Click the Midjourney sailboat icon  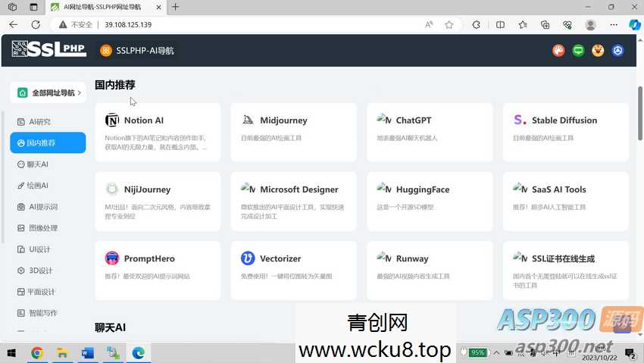click(x=248, y=120)
